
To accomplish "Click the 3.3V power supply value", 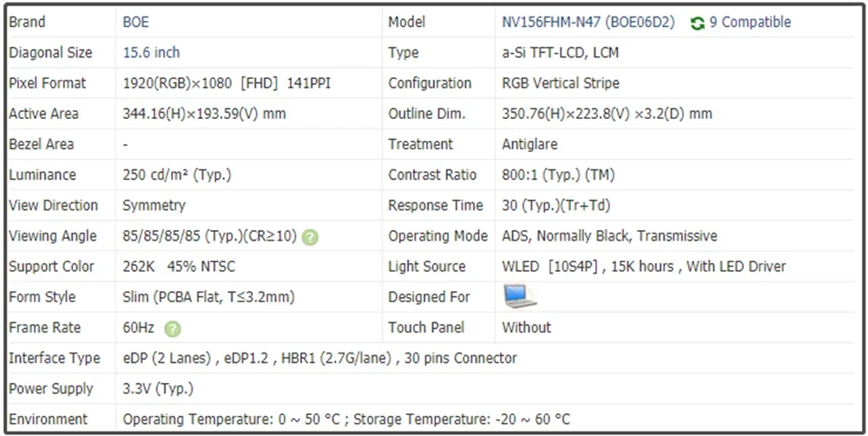I will [x=158, y=388].
